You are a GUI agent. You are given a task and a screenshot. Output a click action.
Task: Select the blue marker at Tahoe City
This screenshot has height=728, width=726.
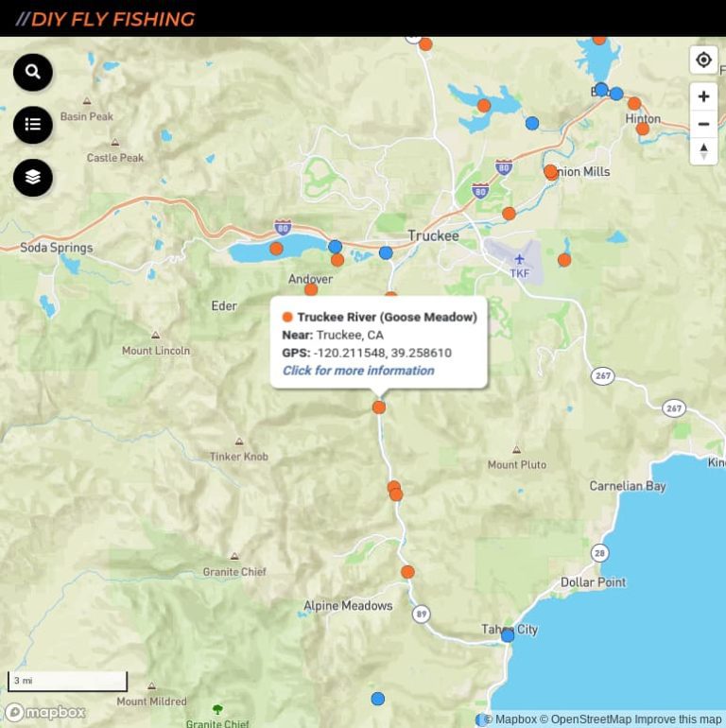click(x=508, y=635)
